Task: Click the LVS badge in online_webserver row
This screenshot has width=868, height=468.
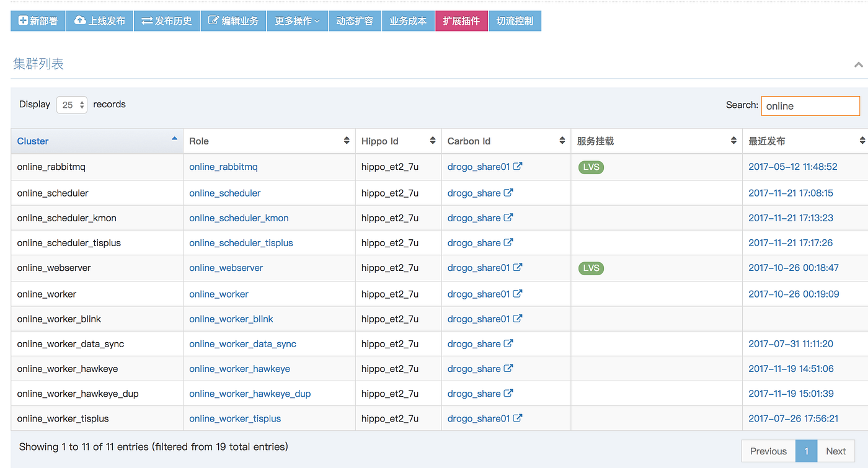Action: (x=591, y=268)
